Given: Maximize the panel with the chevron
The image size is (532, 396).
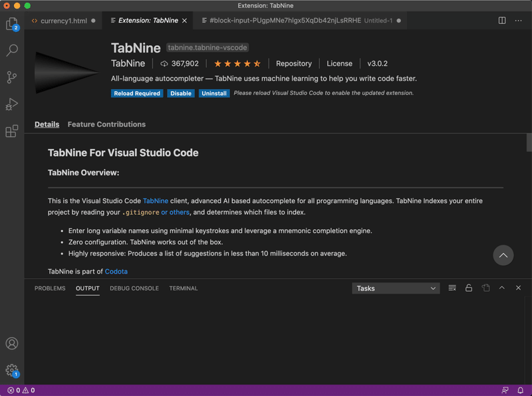Looking at the screenshot, I should tap(502, 288).
